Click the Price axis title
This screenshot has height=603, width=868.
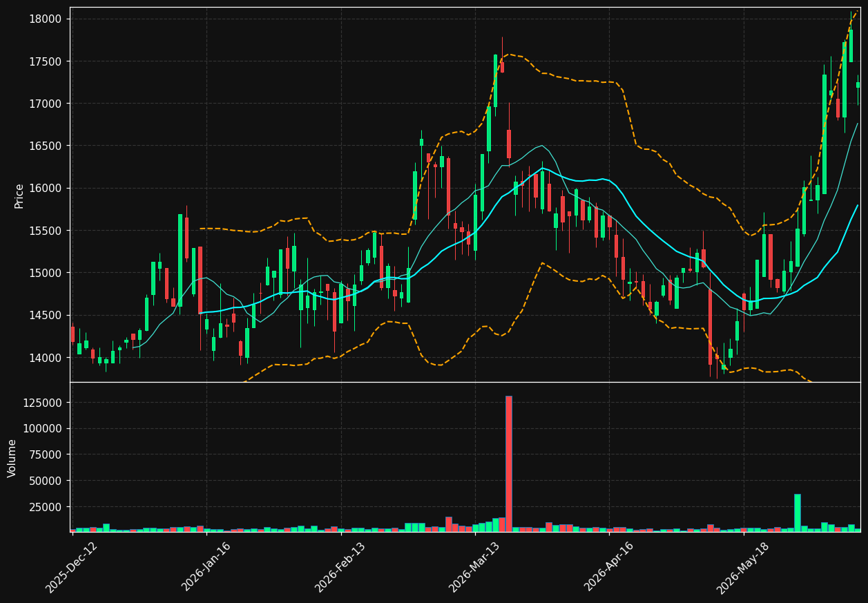pyautogui.click(x=19, y=195)
